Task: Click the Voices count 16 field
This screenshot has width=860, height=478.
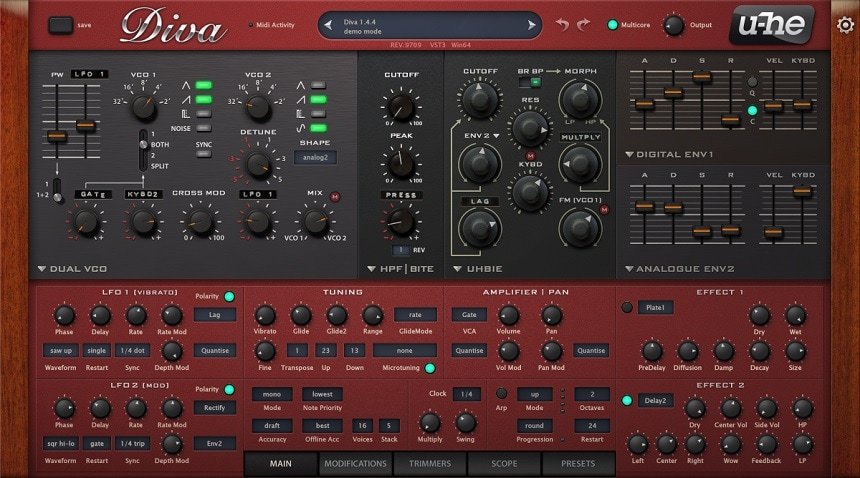Action: 362,425
